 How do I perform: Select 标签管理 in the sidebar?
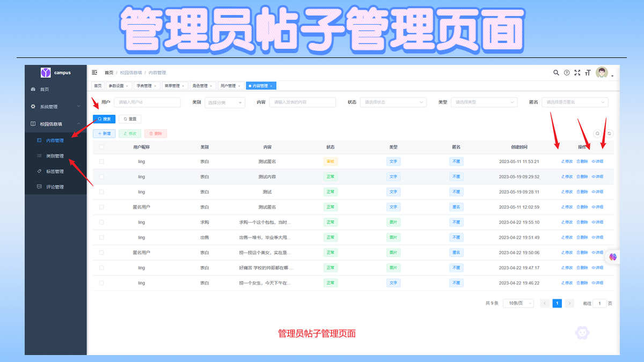[56, 172]
